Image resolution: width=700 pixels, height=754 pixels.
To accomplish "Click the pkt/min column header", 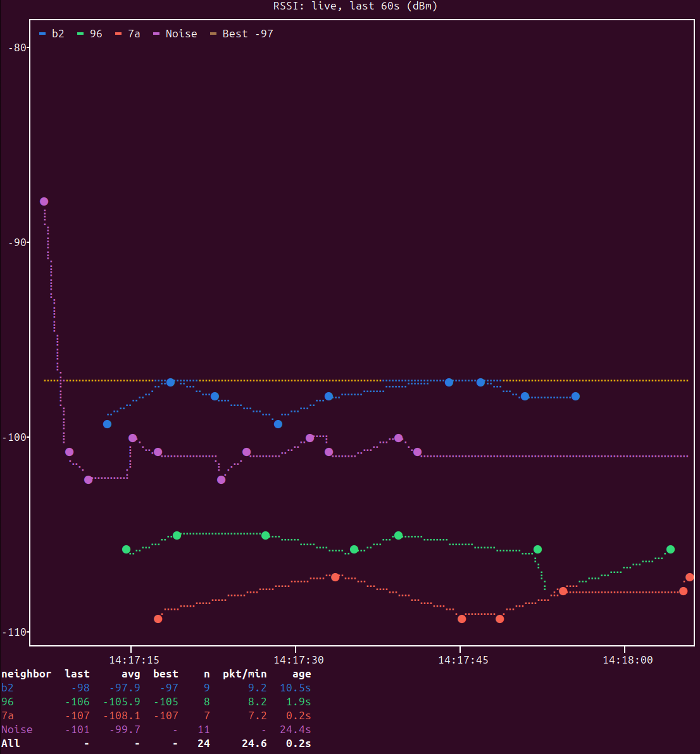I will pyautogui.click(x=244, y=674).
